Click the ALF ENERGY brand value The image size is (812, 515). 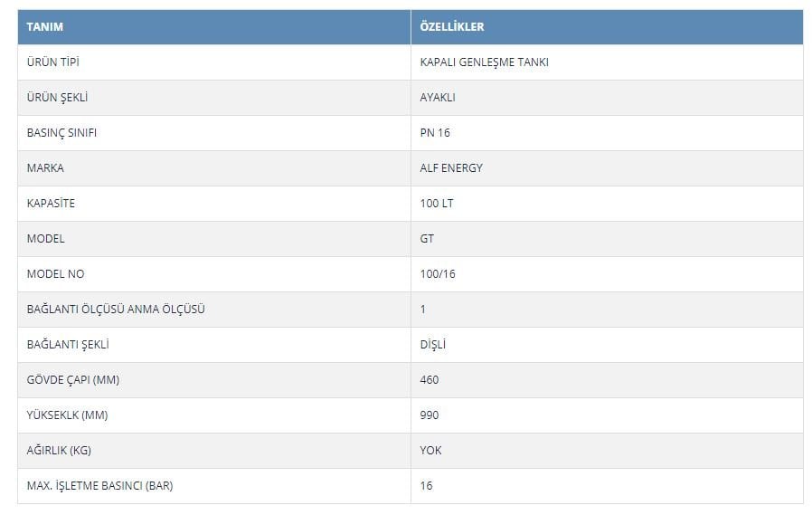[x=451, y=167]
